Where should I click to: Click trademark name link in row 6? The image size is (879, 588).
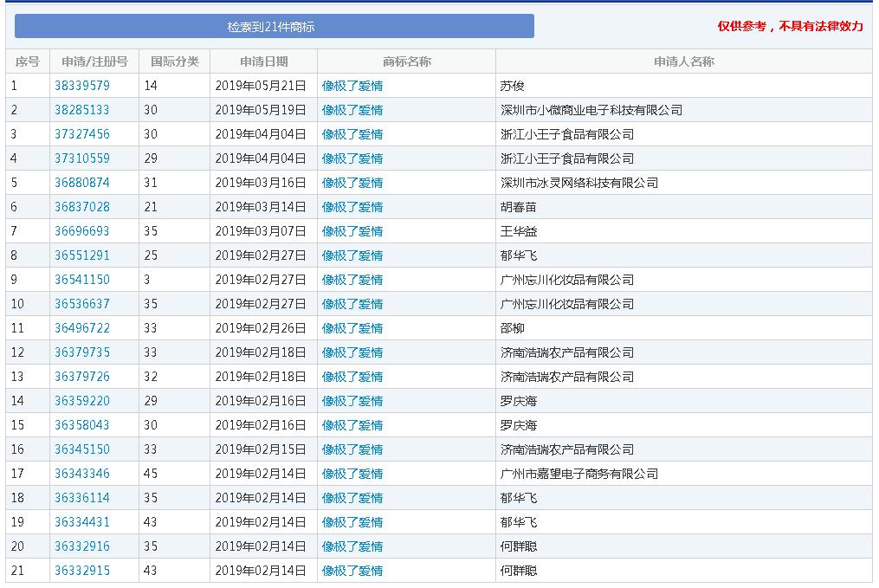coord(352,207)
